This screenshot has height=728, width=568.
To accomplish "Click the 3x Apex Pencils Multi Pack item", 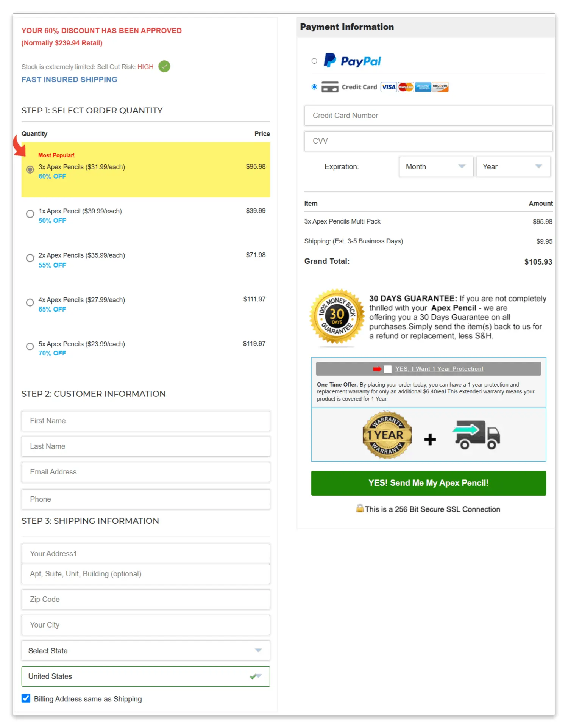I will (342, 221).
